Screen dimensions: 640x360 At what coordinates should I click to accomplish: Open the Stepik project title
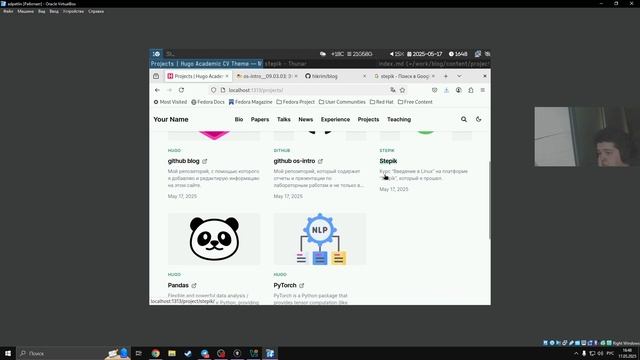pyautogui.click(x=388, y=161)
